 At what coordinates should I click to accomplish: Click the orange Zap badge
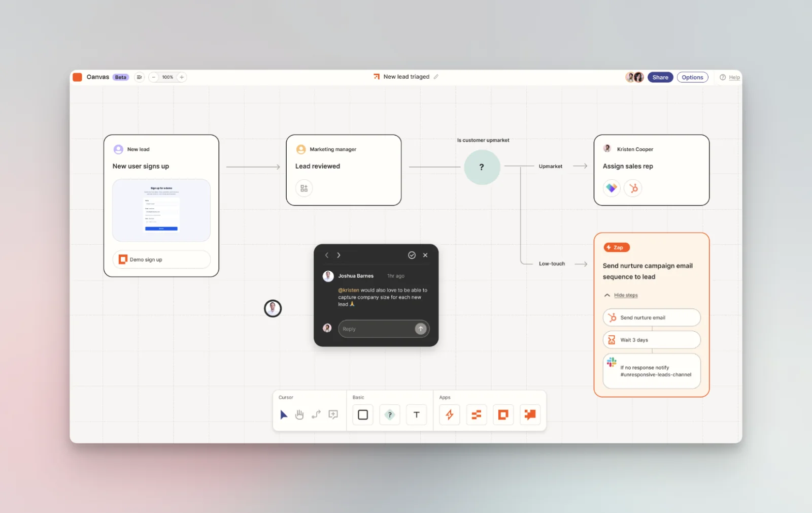coord(616,247)
